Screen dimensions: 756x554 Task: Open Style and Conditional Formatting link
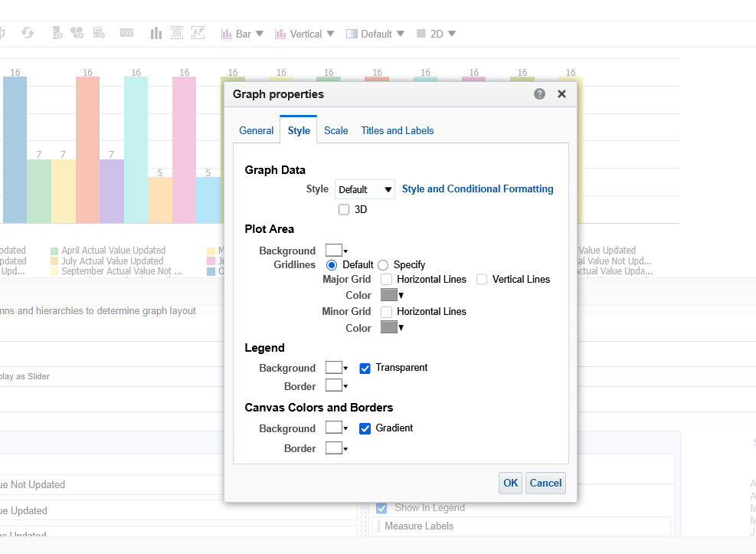[478, 189]
